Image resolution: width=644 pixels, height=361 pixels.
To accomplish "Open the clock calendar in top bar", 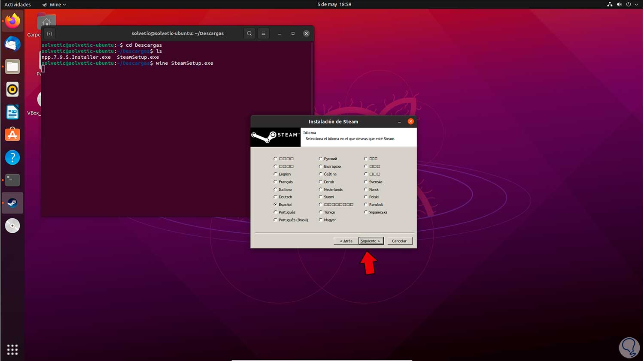I will (334, 4).
